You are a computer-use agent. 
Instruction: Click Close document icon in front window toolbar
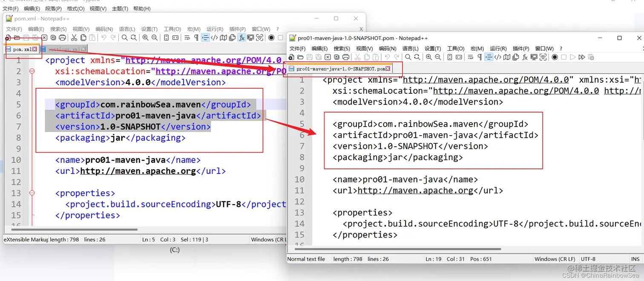[328, 57]
